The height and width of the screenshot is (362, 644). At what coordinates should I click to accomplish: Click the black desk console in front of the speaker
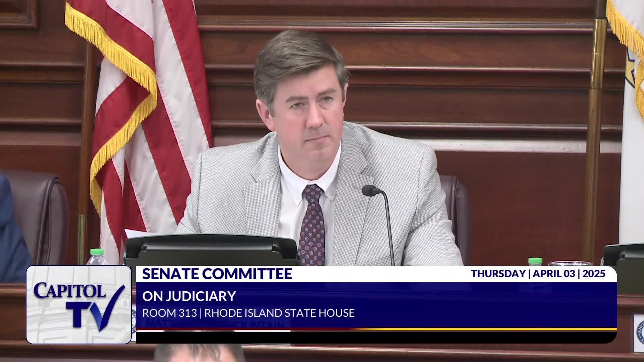(x=211, y=250)
